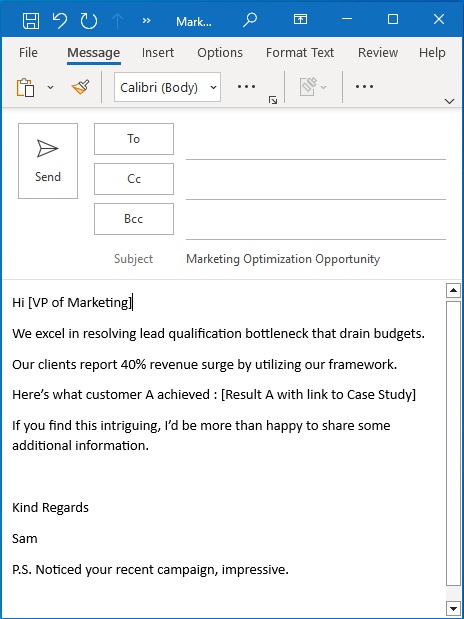The width and height of the screenshot is (464, 619).
Task: Open the Format Text tab
Action: [x=300, y=53]
